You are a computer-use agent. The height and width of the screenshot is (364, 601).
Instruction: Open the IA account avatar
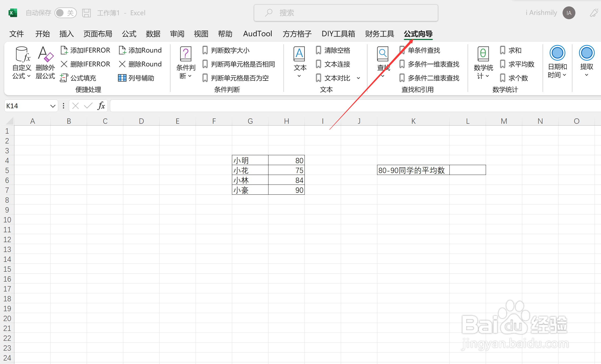[569, 13]
